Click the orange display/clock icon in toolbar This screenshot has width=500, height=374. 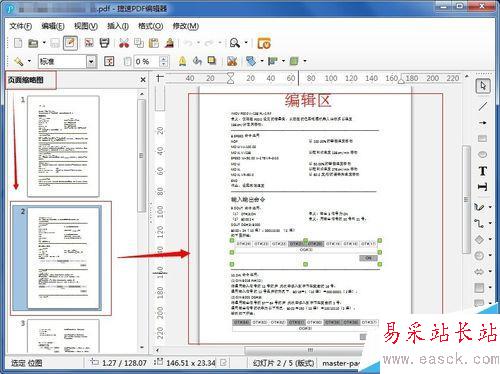coord(264,43)
